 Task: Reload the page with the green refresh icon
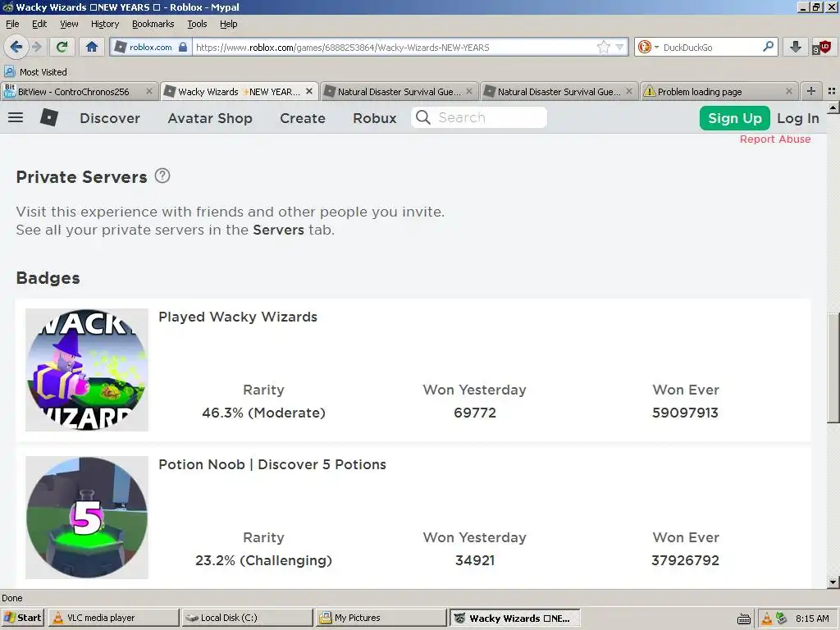click(x=62, y=47)
